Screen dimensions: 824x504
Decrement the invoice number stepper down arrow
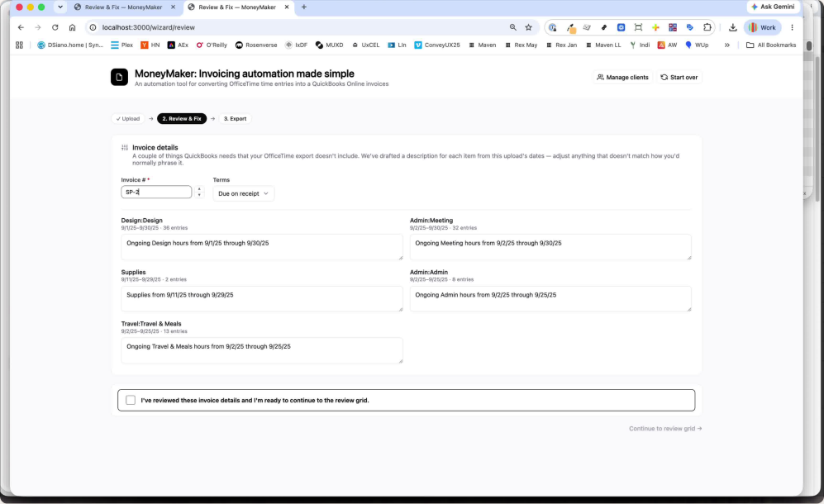tap(199, 195)
